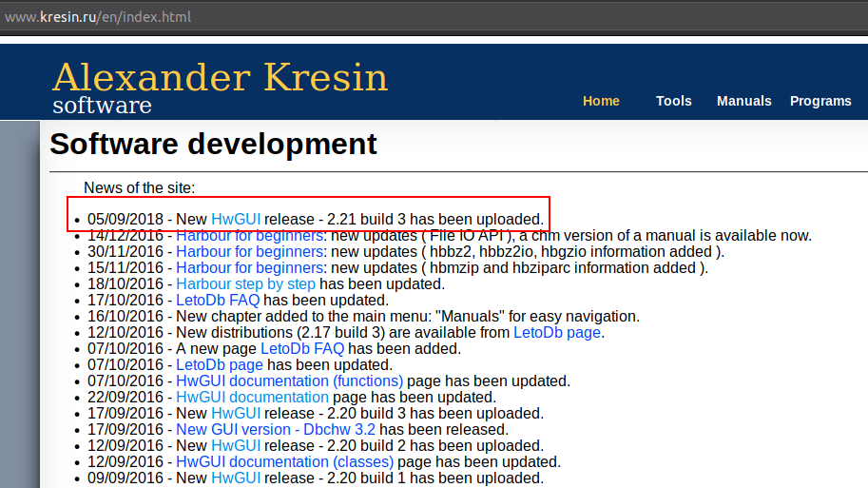Open the Manuals navigation menu item
This screenshot has height=488, width=868.
pos(744,101)
